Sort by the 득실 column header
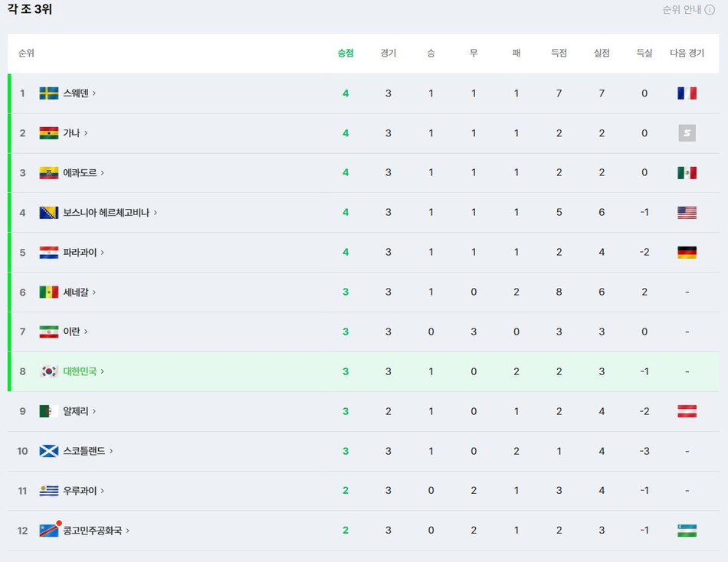The width and height of the screenshot is (728, 562). [x=644, y=53]
